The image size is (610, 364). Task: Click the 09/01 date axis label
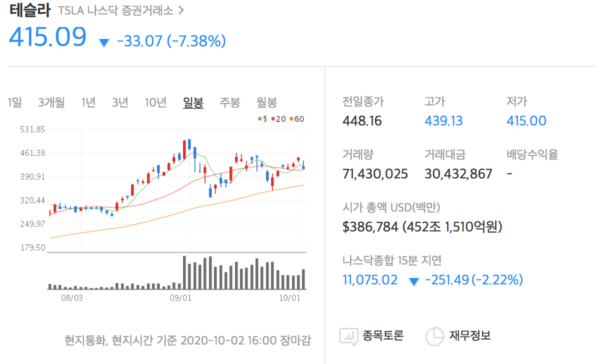[181, 298]
